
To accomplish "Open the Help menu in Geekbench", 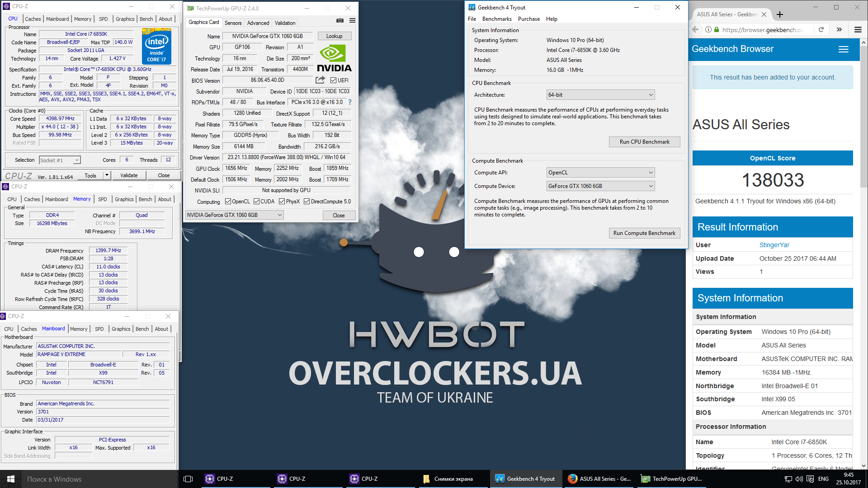I will [x=552, y=19].
